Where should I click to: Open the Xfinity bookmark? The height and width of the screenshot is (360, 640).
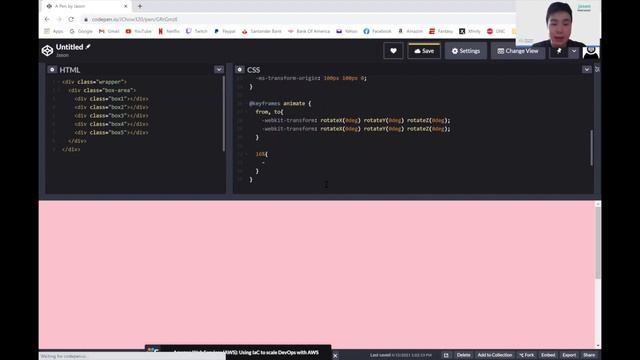click(x=470, y=31)
